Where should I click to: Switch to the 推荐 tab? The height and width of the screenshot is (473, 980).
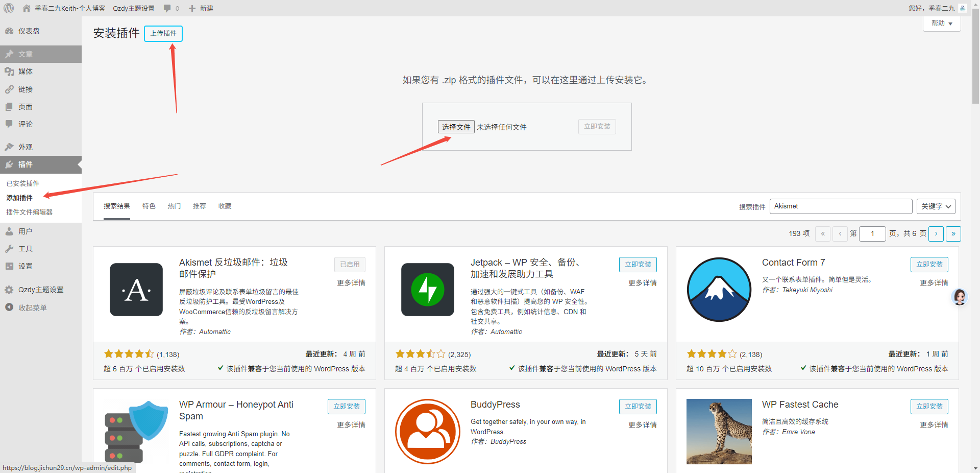(200, 206)
